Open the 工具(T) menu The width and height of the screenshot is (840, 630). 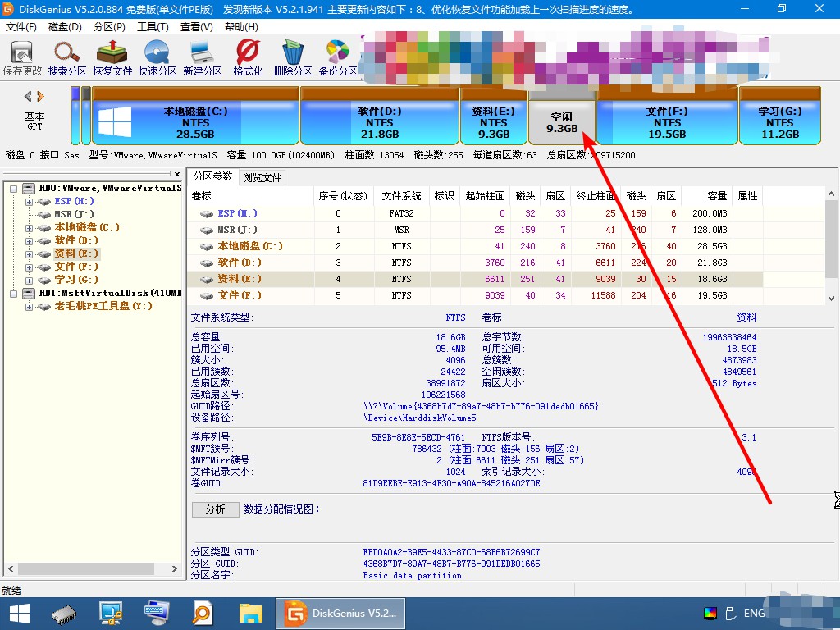tap(153, 27)
